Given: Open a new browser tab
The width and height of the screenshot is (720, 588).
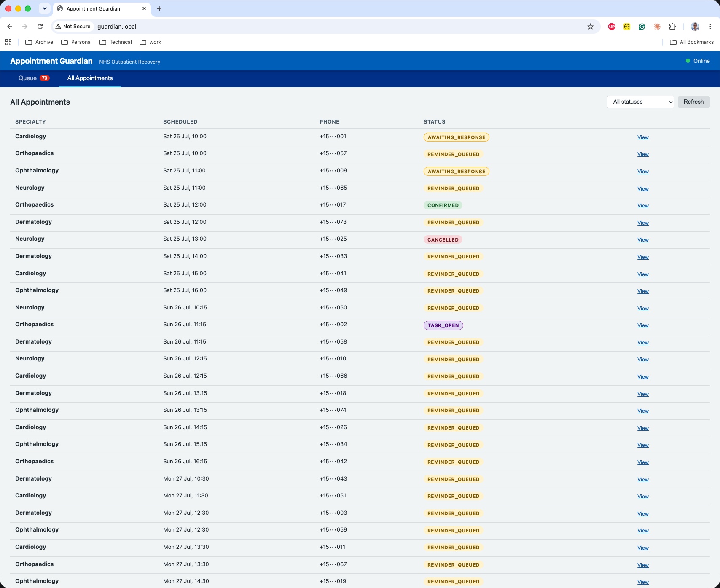Looking at the screenshot, I should [159, 8].
